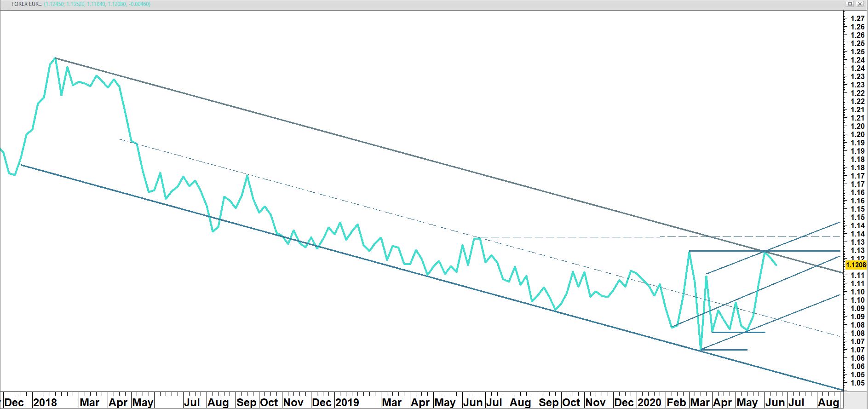Select the last data point of price line
868x409 pixels.
point(776,265)
